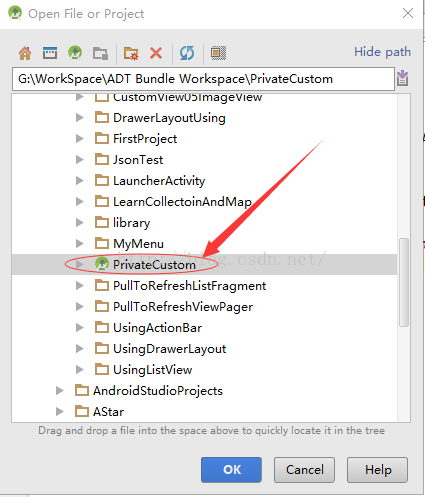Click folder icon beside LauncherActivity
425x497 pixels.
(x=102, y=180)
